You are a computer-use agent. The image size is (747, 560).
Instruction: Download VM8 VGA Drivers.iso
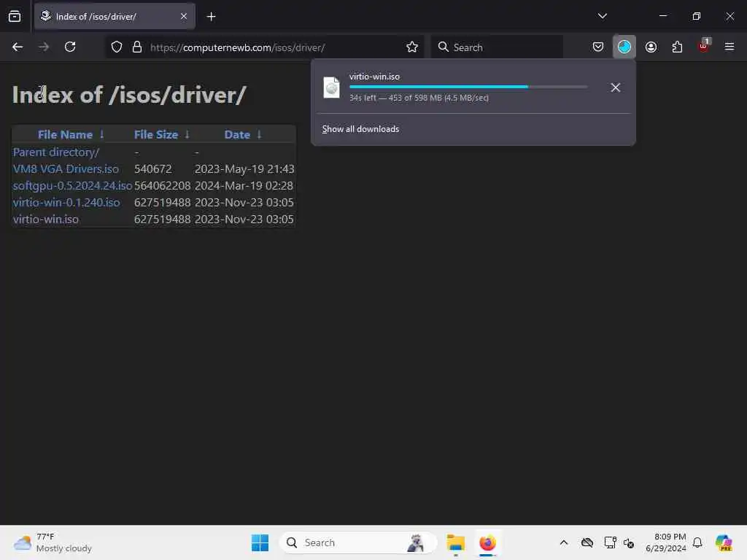66,169
